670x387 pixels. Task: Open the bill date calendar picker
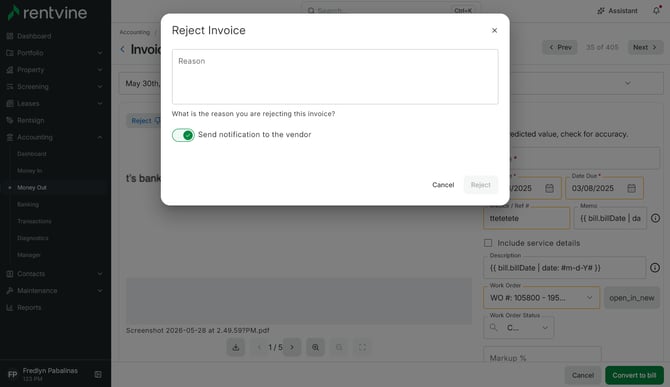tap(550, 188)
